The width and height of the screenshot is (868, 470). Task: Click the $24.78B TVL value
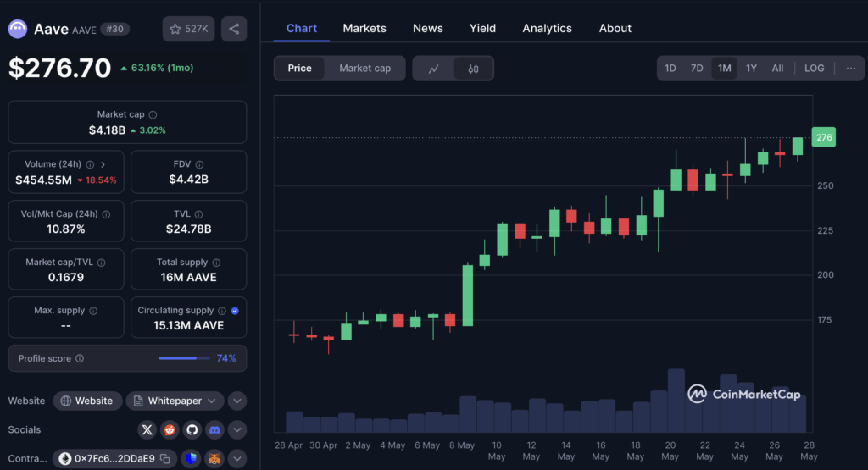(x=189, y=229)
